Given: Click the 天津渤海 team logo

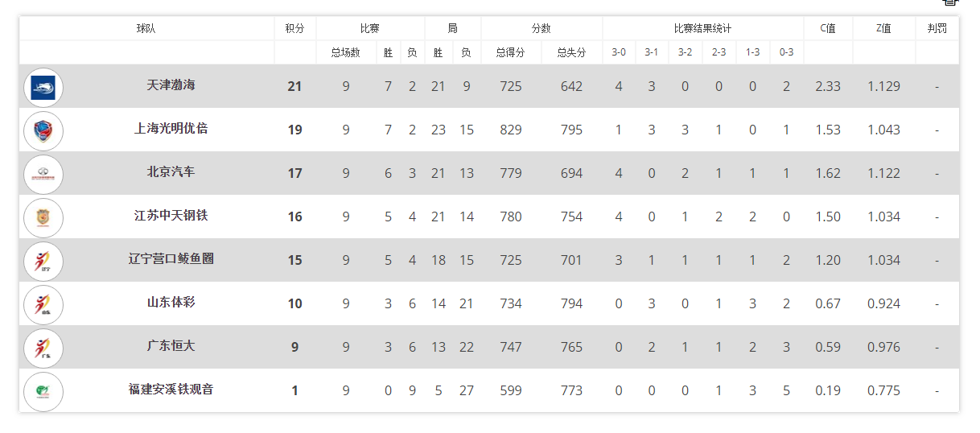Looking at the screenshot, I should (x=43, y=87).
